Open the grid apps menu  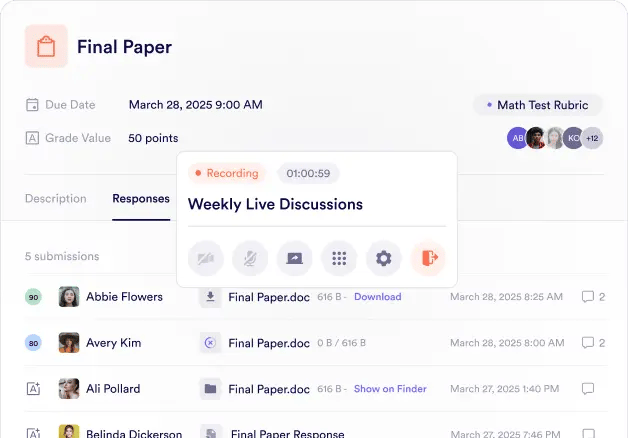coord(339,258)
